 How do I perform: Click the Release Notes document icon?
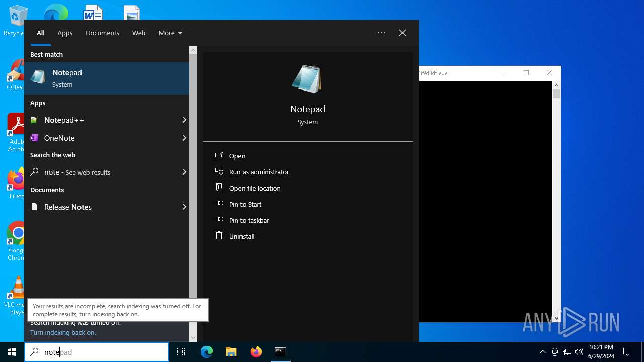34,207
